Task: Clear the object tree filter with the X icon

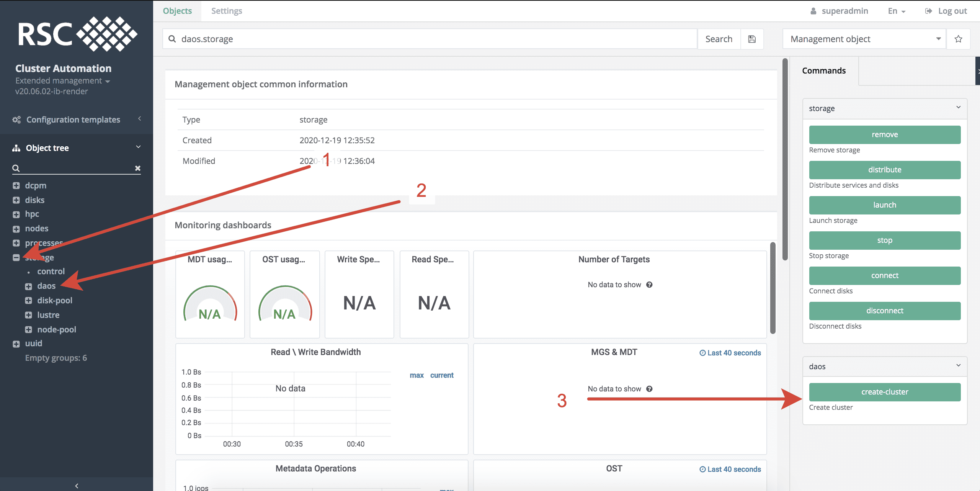Action: (x=137, y=168)
